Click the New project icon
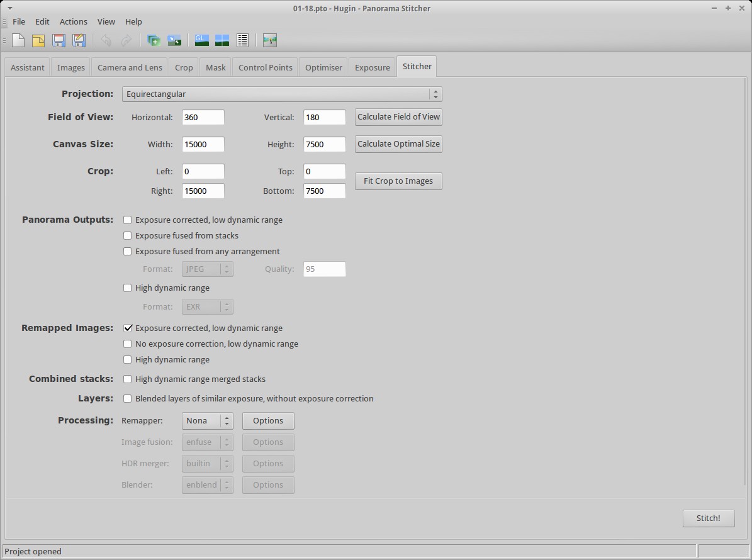Image resolution: width=752 pixels, height=560 pixels. coord(18,40)
